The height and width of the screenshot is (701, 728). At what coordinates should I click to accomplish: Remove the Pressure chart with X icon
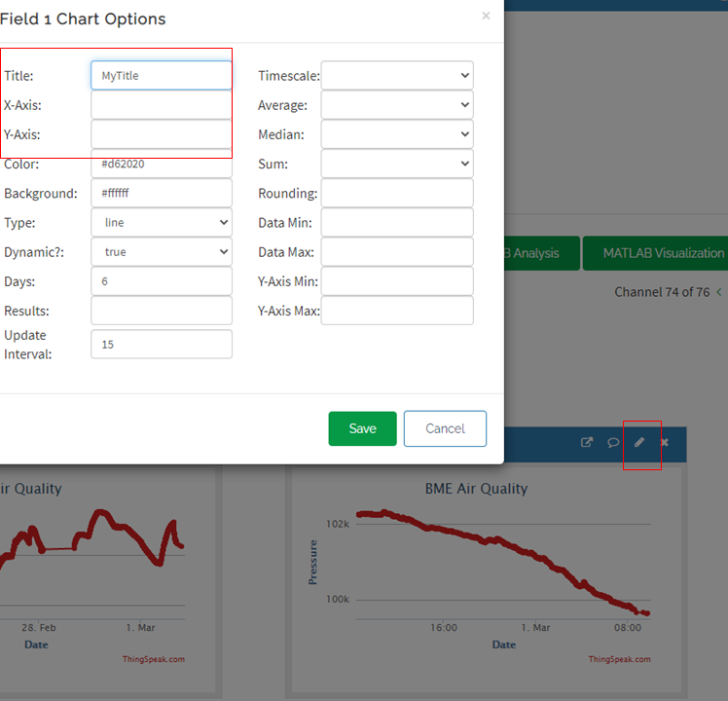click(665, 442)
